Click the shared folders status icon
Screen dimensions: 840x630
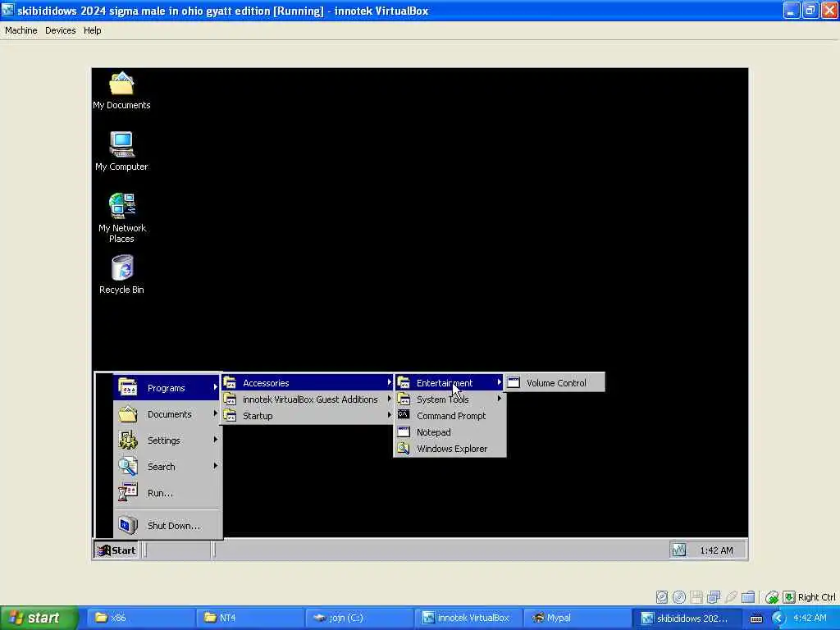click(x=748, y=597)
